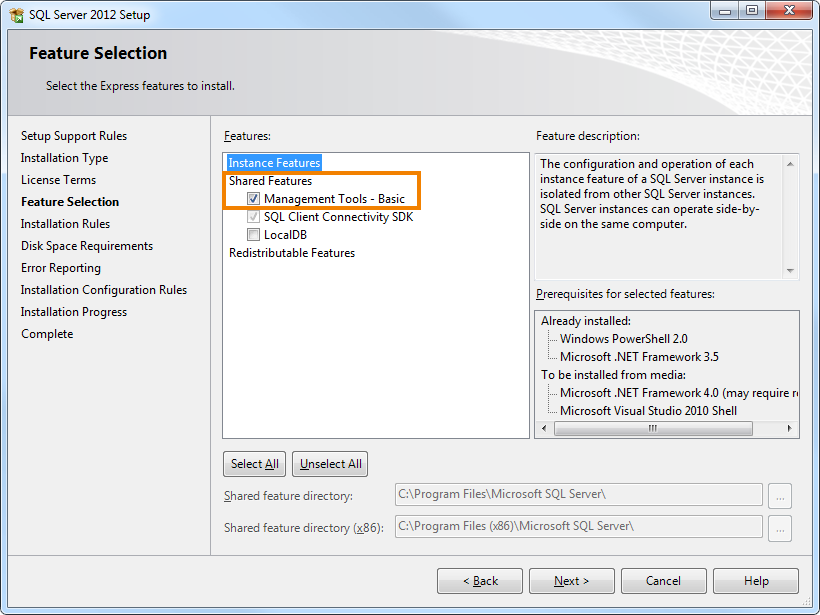Click the Unselect All button
Screen dimensions: 820x615
(329, 464)
